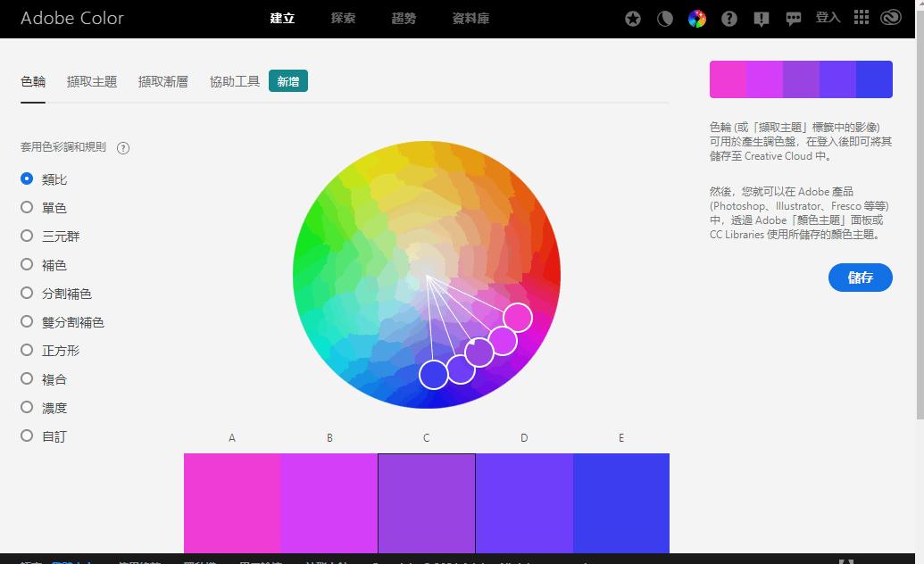This screenshot has height=564, width=924.
Task: Switch to the 擷取漸層 tab
Action: [163, 81]
